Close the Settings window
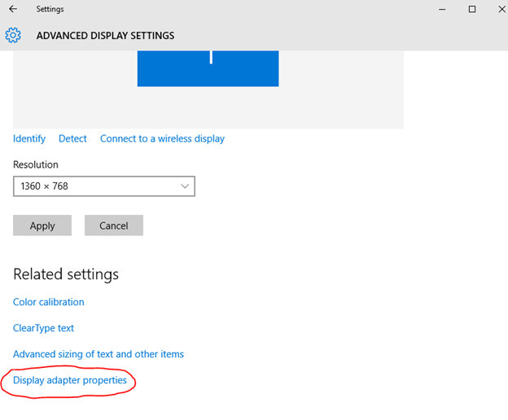The width and height of the screenshot is (508, 420). [501, 9]
